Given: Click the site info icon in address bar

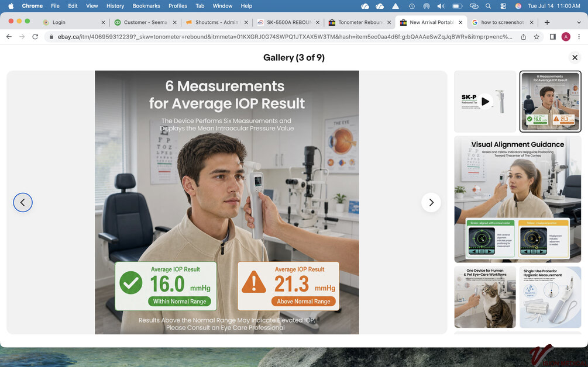Looking at the screenshot, I should click(x=51, y=37).
